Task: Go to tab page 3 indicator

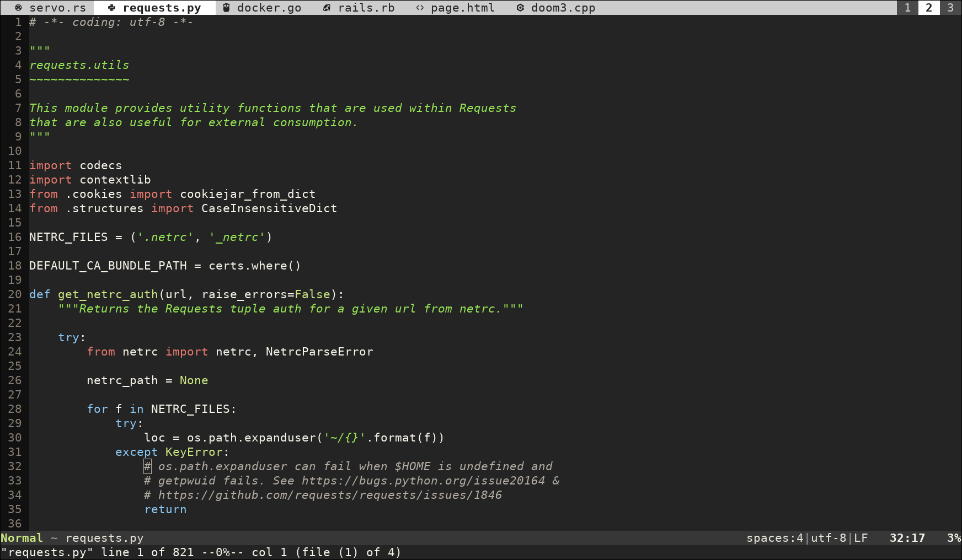Action: pyautogui.click(x=950, y=8)
